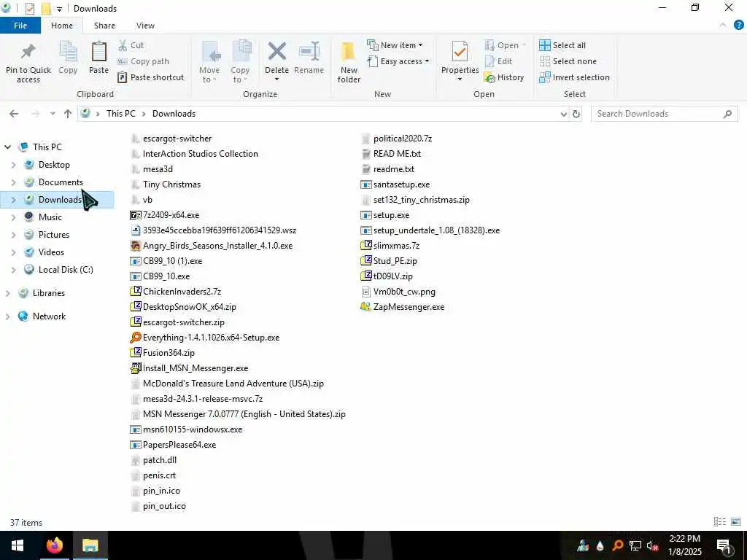Open the File menu tab
The height and width of the screenshot is (560, 747).
click(x=20, y=26)
